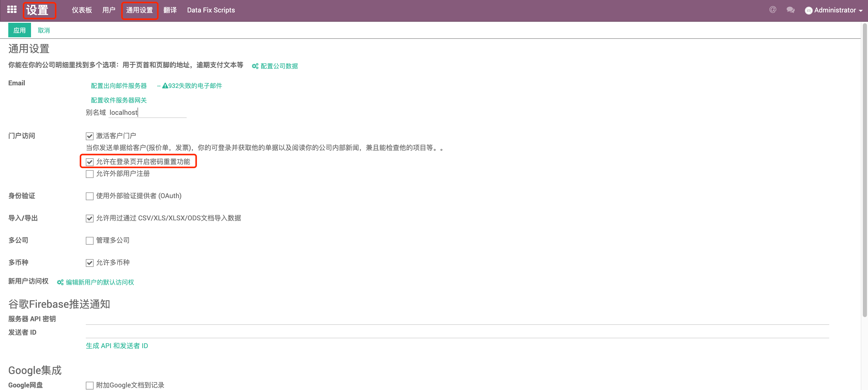Click the gear icon beside 编辑新用户的默认访问权
The height and width of the screenshot is (390, 868).
(60, 282)
